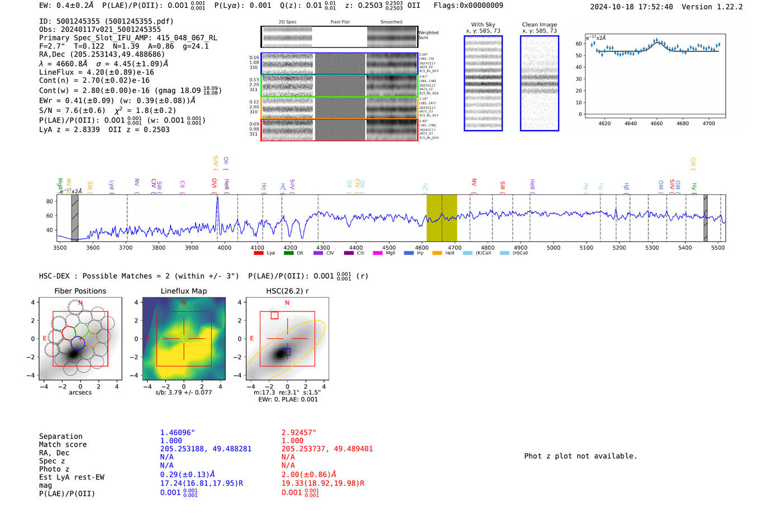Click the red Lyα legend swatch
782x532 pixels.
tap(258, 253)
